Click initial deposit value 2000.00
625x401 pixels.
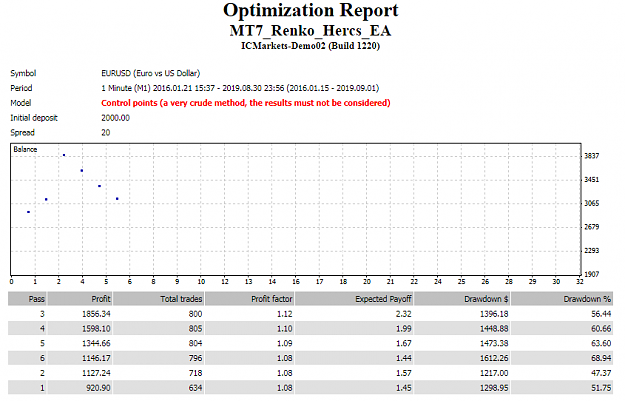tap(116, 118)
